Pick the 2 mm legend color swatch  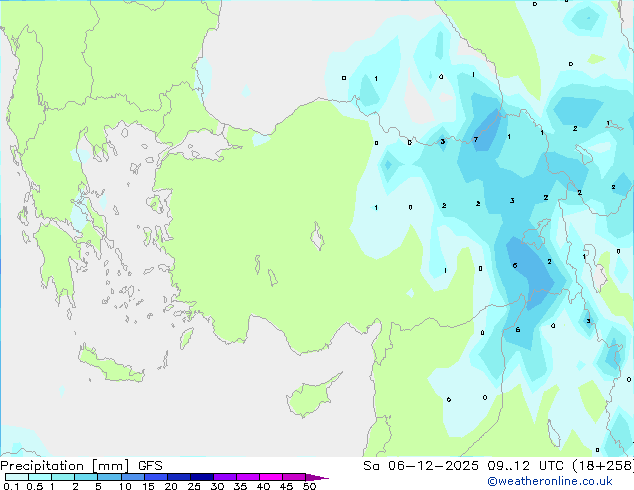coord(86,477)
